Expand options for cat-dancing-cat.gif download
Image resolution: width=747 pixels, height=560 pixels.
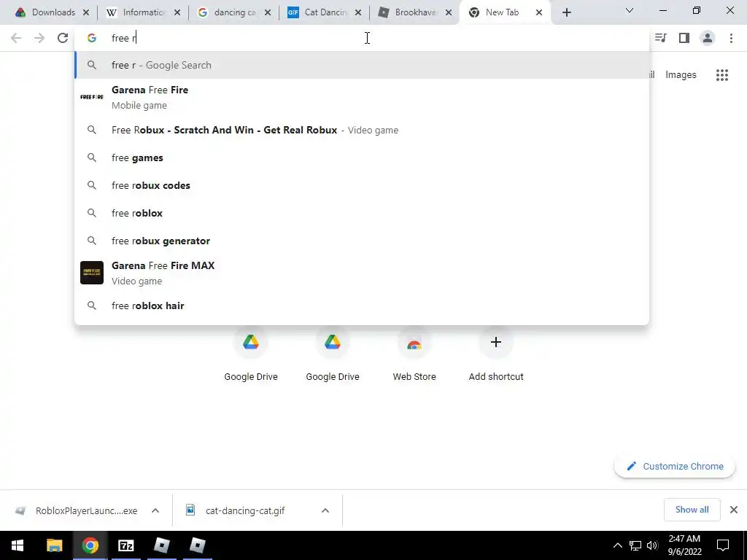(325, 510)
